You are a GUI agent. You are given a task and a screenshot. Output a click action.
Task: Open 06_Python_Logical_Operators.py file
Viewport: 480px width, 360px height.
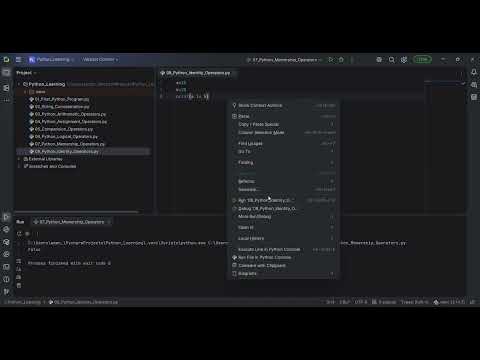point(64,137)
